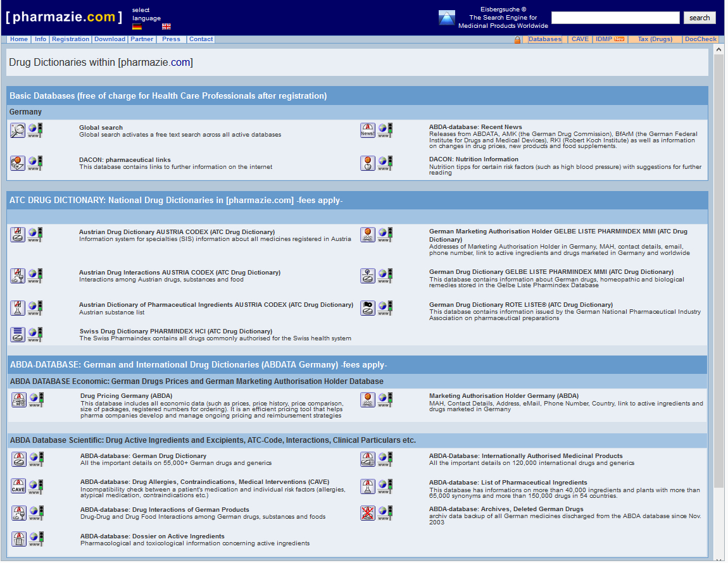Select the UK flag language icon

[166, 27]
